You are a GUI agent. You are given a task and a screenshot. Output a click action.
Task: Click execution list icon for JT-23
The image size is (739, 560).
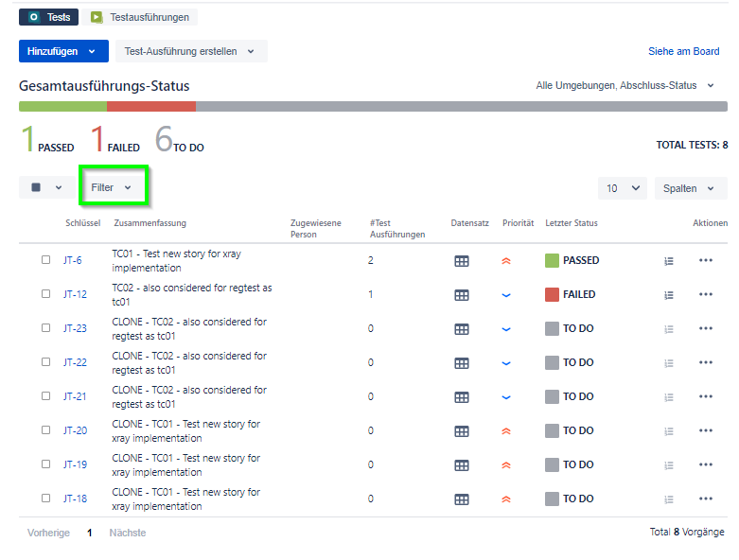(x=668, y=329)
